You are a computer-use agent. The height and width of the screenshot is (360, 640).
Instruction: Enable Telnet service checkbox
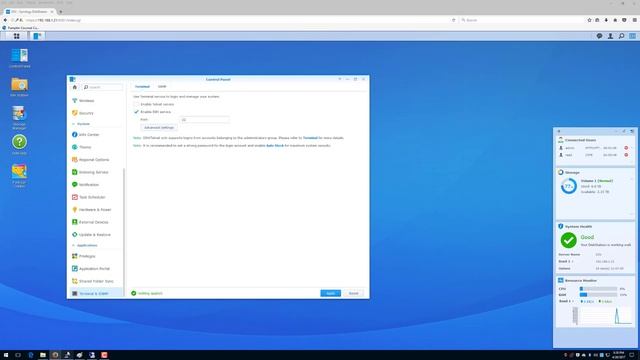coord(136,104)
